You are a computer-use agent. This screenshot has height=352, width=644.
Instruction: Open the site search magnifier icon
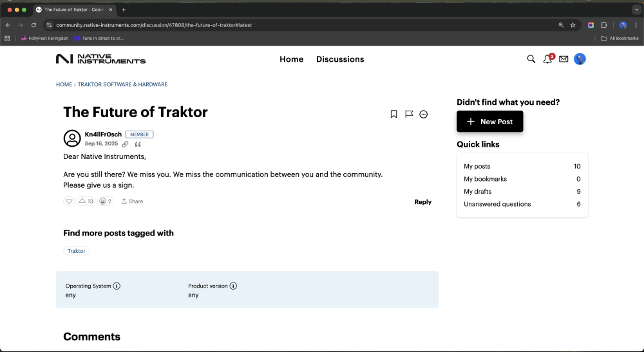pyautogui.click(x=531, y=59)
